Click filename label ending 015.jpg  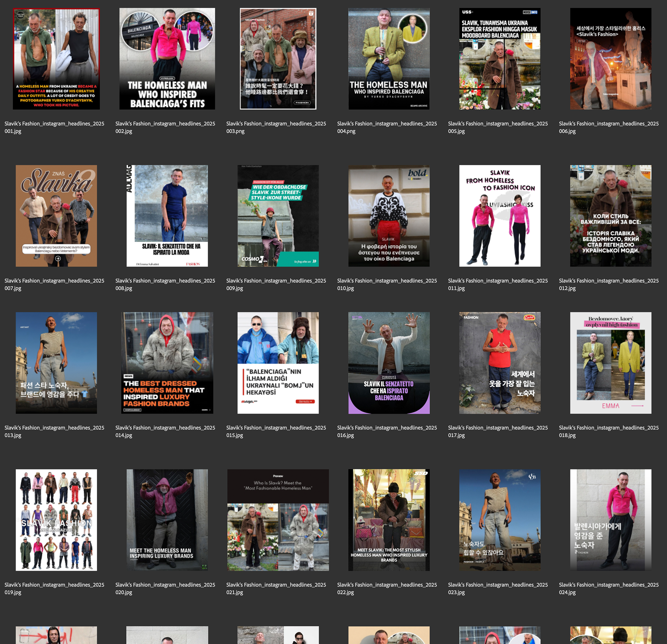click(x=276, y=431)
